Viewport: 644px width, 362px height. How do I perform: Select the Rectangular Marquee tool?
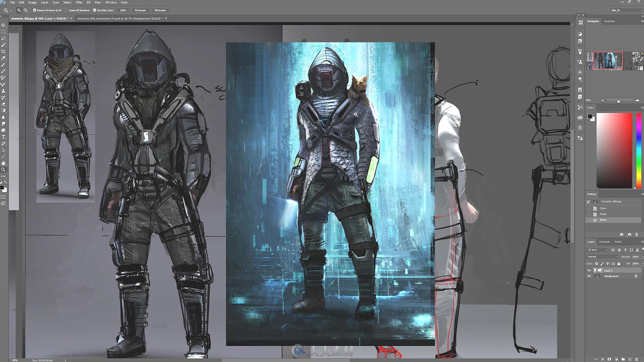[x=3, y=32]
